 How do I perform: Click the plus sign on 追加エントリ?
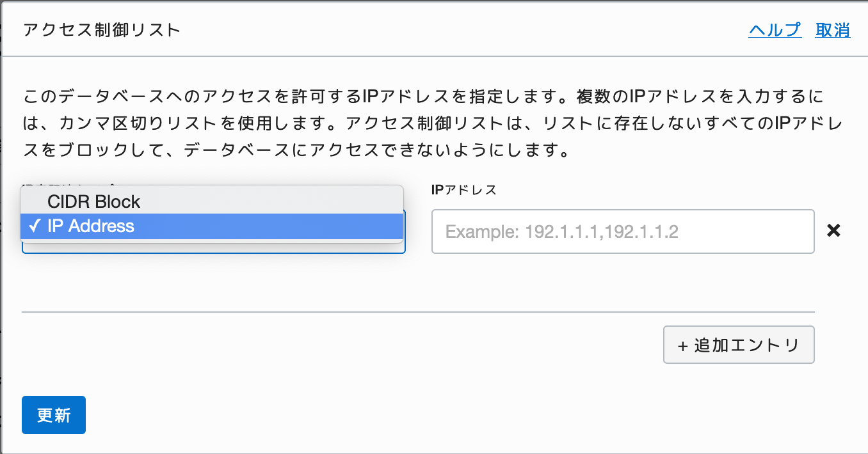tap(682, 346)
